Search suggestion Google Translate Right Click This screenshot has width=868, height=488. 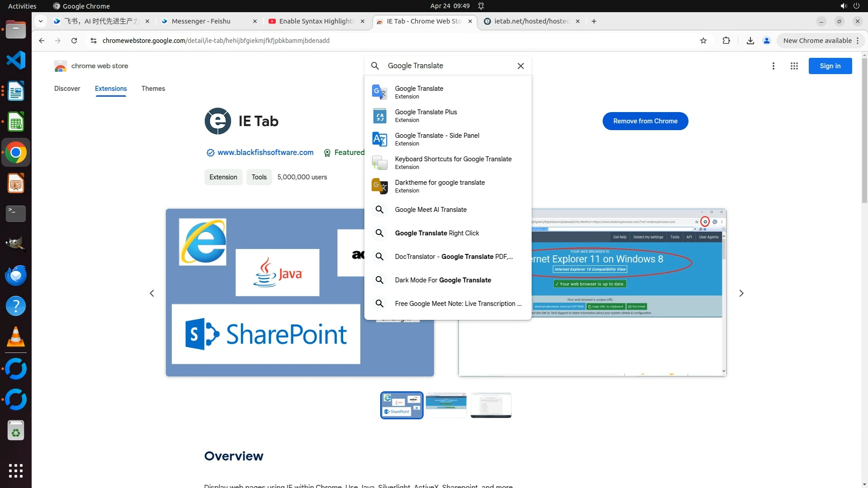coord(437,233)
